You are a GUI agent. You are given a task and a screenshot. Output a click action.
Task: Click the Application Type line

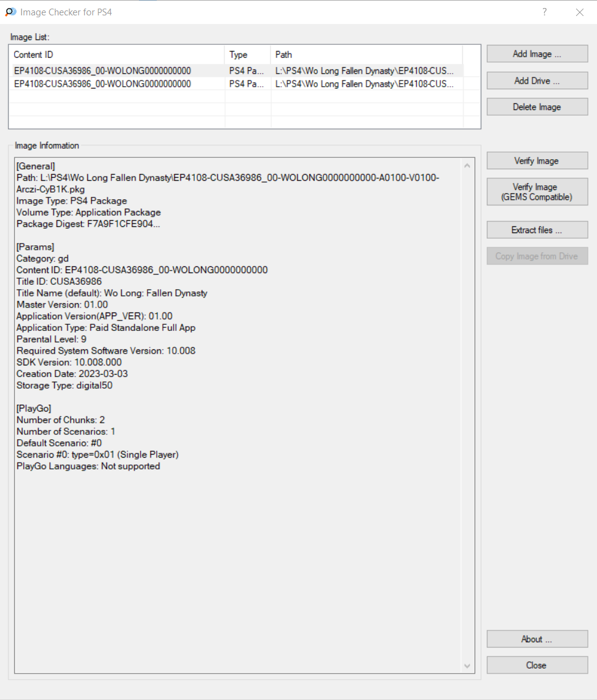pyautogui.click(x=106, y=328)
